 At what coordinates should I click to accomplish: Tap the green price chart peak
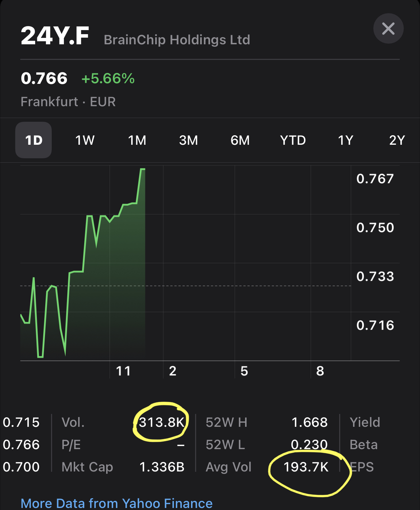point(142,169)
